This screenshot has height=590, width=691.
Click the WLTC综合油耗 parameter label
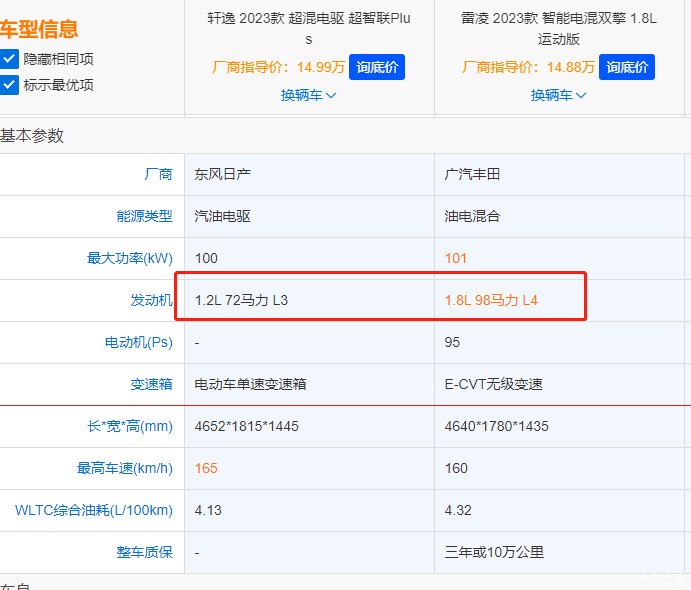click(93, 510)
